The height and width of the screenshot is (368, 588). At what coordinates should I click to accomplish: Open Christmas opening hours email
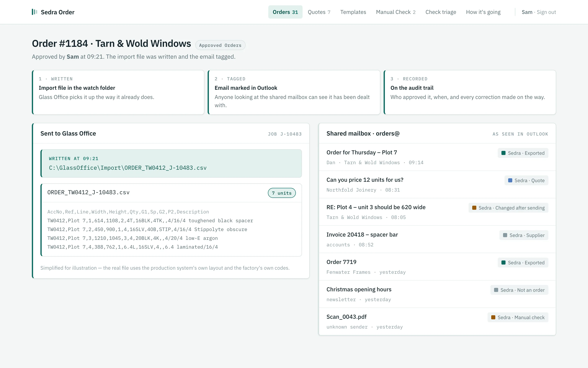click(x=437, y=294)
